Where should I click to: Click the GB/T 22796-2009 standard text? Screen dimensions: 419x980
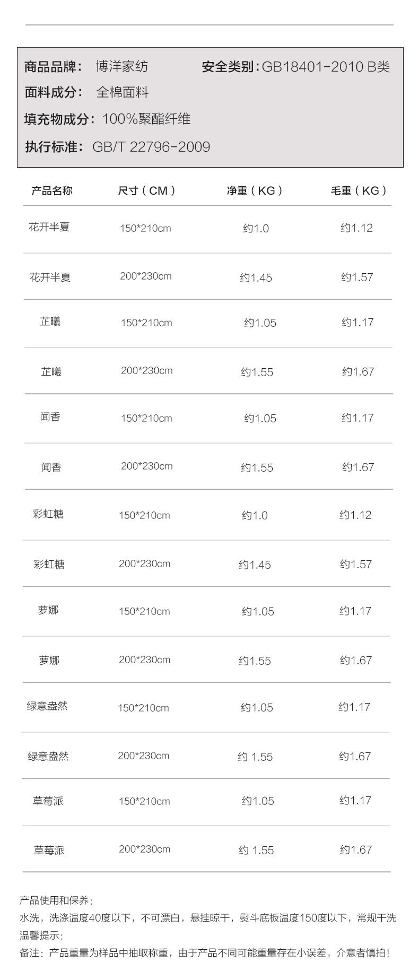click(x=151, y=147)
